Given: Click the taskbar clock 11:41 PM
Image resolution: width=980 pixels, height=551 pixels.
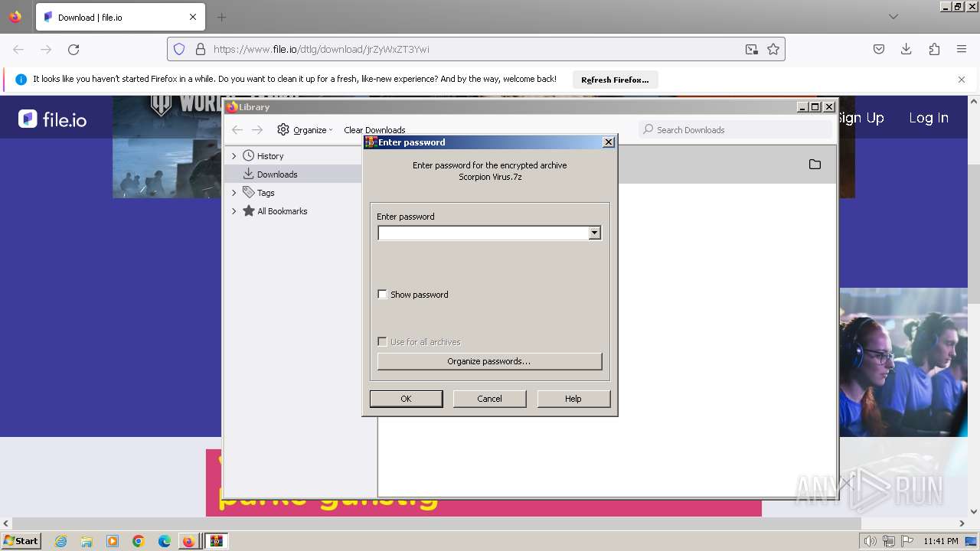Looking at the screenshot, I should click(941, 541).
